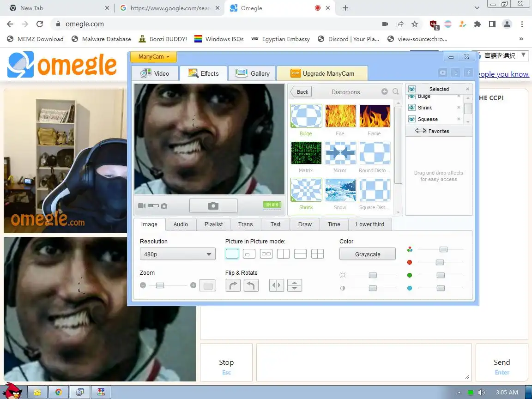Image resolution: width=532 pixels, height=399 pixels.
Task: Flip the image horizontally
Action: click(x=277, y=285)
